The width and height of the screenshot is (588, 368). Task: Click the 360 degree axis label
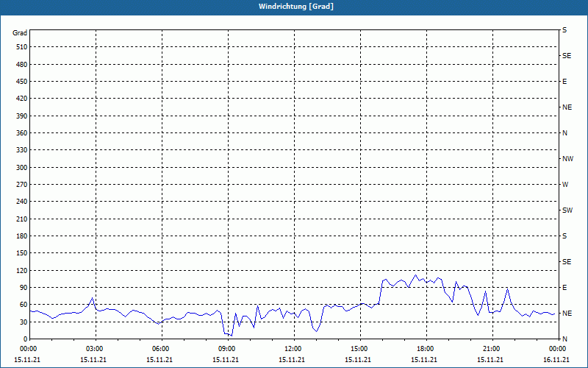[22, 133]
